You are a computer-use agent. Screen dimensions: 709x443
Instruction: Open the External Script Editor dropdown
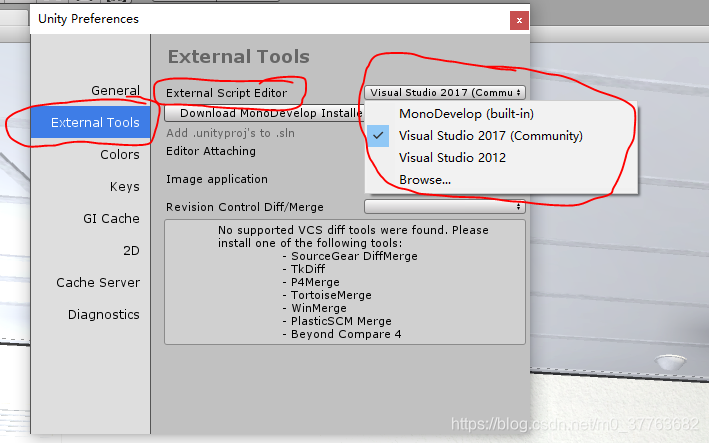click(x=444, y=92)
